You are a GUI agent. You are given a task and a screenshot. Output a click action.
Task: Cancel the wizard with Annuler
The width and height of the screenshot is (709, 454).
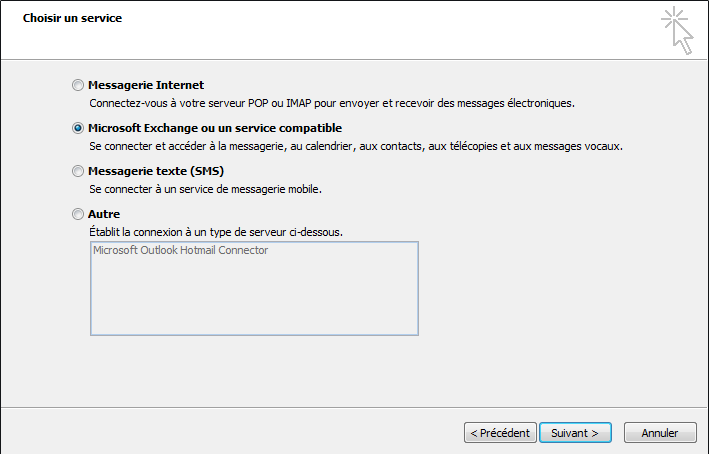pyautogui.click(x=660, y=433)
